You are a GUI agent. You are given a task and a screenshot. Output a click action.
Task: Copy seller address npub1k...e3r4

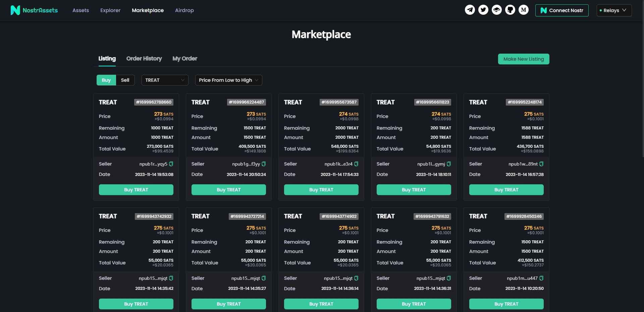[356, 164]
